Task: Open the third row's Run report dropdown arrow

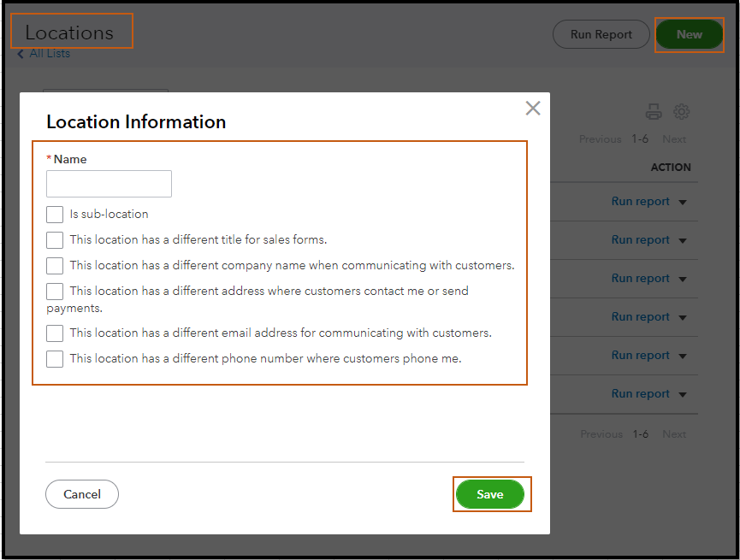Action: pos(683,280)
